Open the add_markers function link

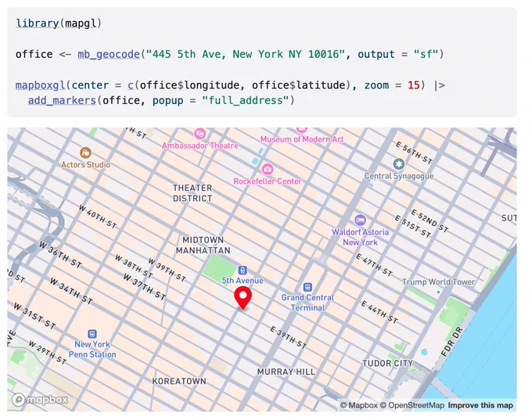click(62, 101)
